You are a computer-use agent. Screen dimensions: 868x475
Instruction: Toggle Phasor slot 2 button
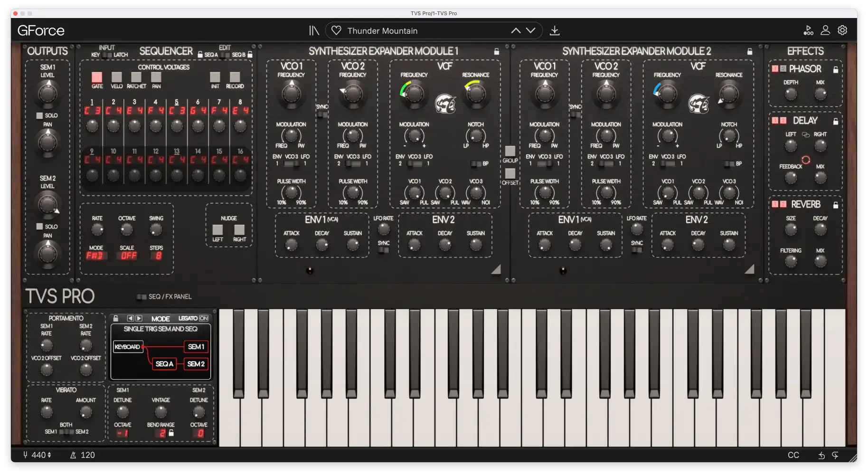coord(783,69)
